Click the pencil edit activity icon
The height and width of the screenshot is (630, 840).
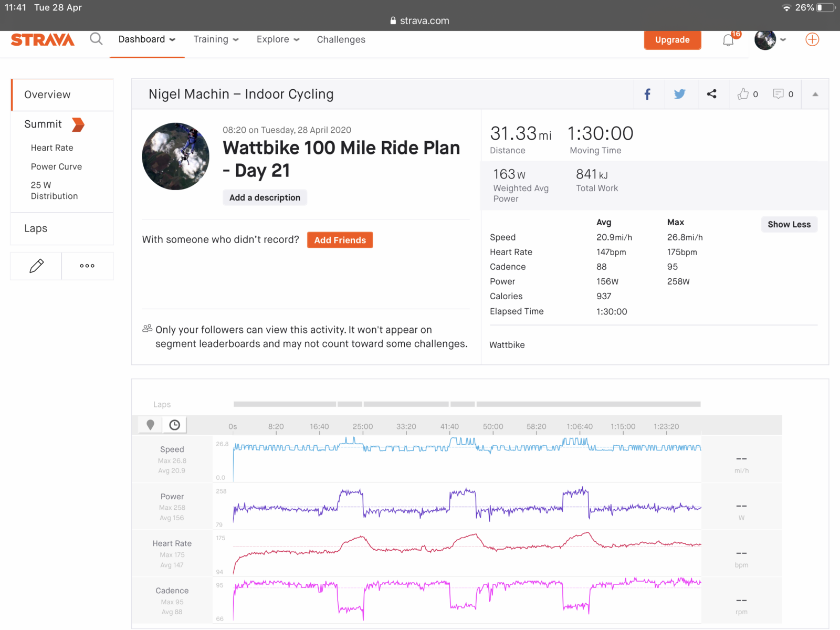[36, 266]
